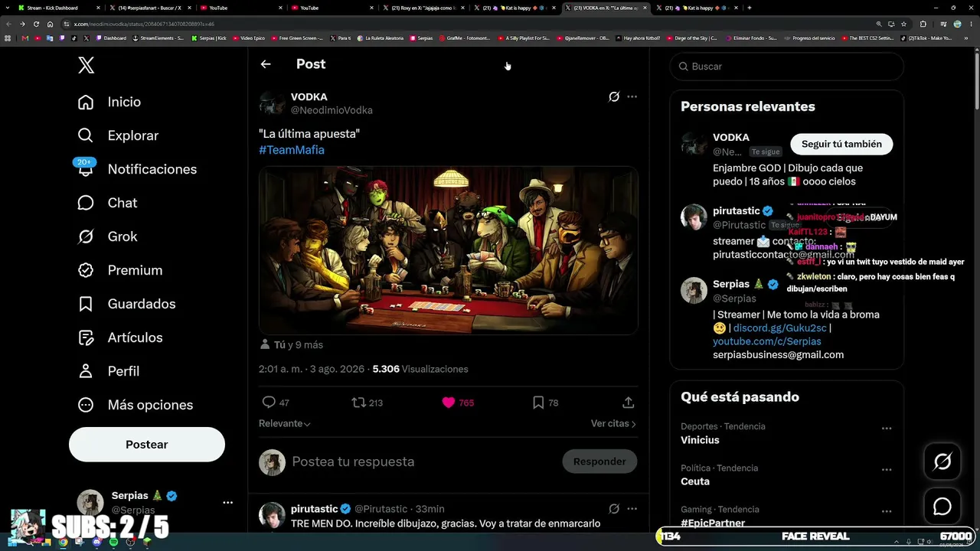Toggle the bookmark icon with 78
Image resolution: width=980 pixels, height=551 pixels.
538,403
